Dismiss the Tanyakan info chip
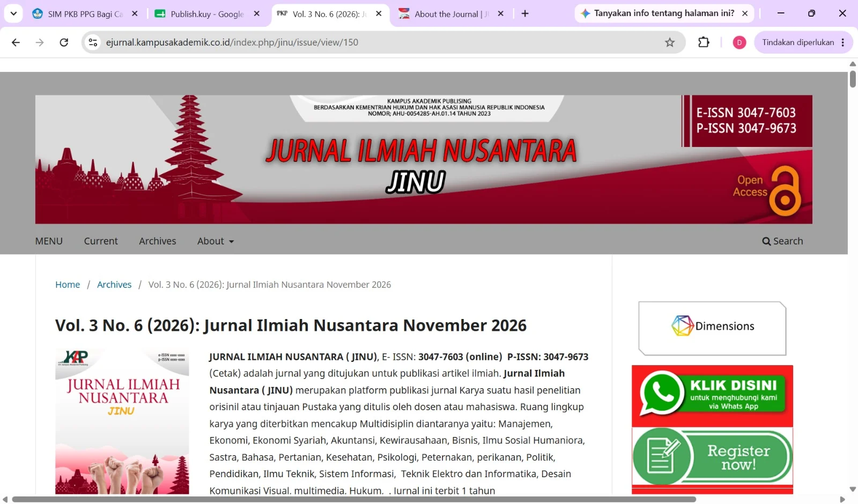The image size is (858, 504). [745, 13]
